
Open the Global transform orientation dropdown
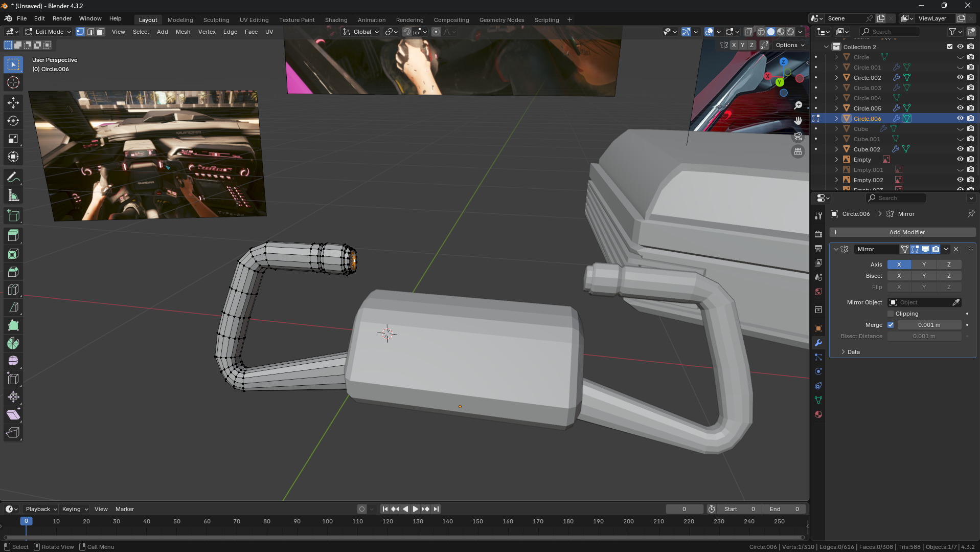361,32
